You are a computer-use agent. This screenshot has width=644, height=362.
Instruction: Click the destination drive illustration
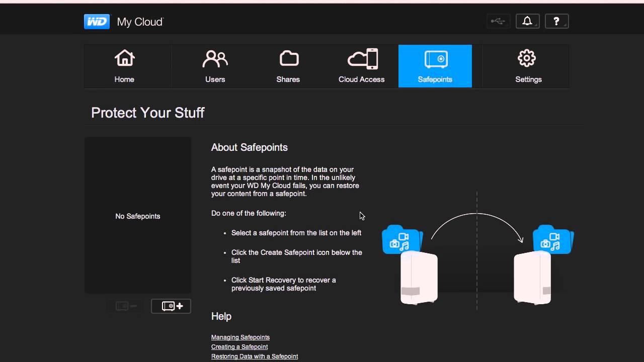(532, 278)
